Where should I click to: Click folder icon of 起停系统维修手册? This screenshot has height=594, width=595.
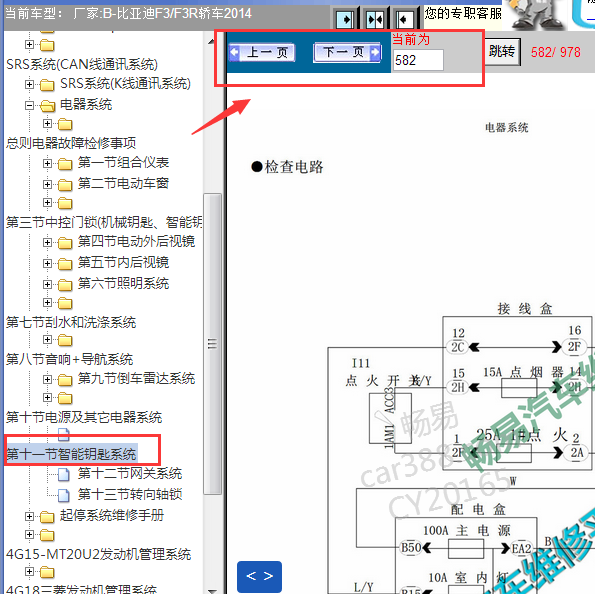[x=47, y=517]
